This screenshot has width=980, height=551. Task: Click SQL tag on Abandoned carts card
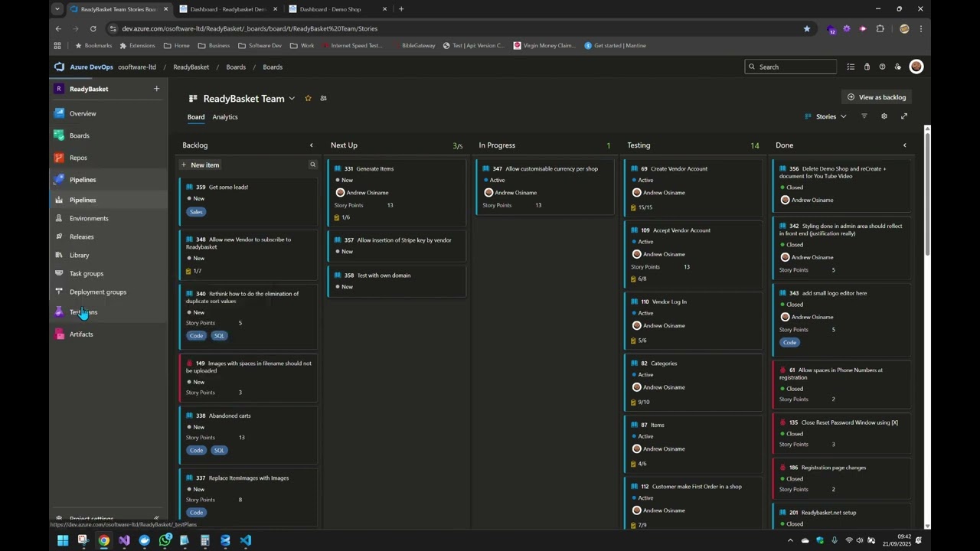coord(220,450)
